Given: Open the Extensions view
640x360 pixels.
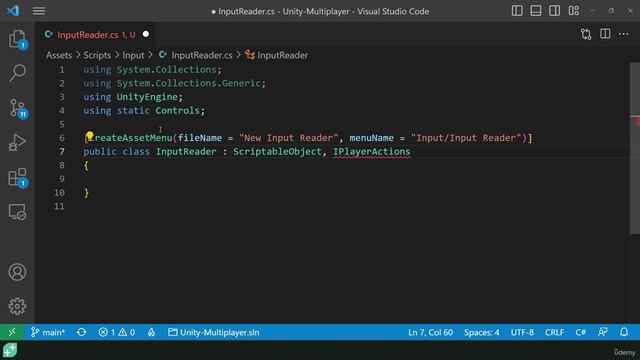Looking at the screenshot, I should pyautogui.click(x=17, y=178).
